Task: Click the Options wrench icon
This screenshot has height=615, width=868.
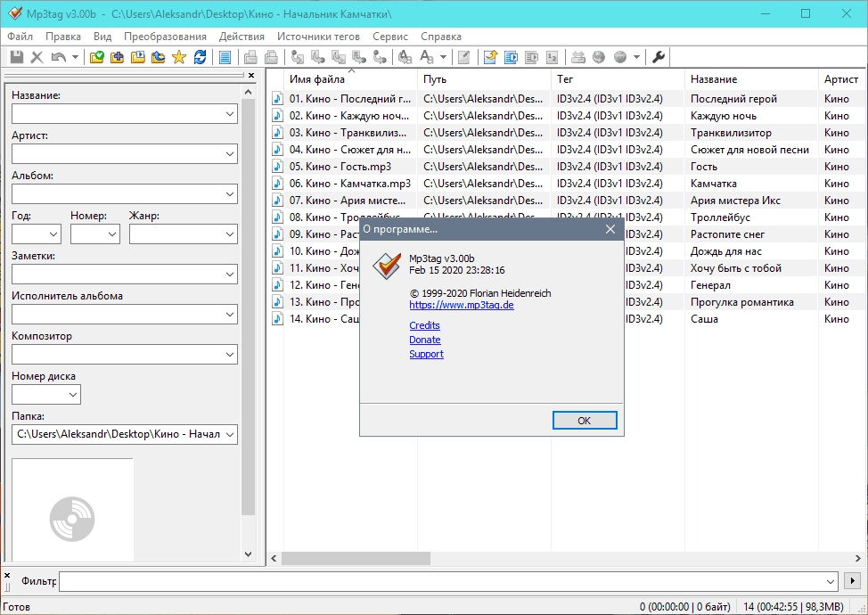Action: pyautogui.click(x=659, y=57)
